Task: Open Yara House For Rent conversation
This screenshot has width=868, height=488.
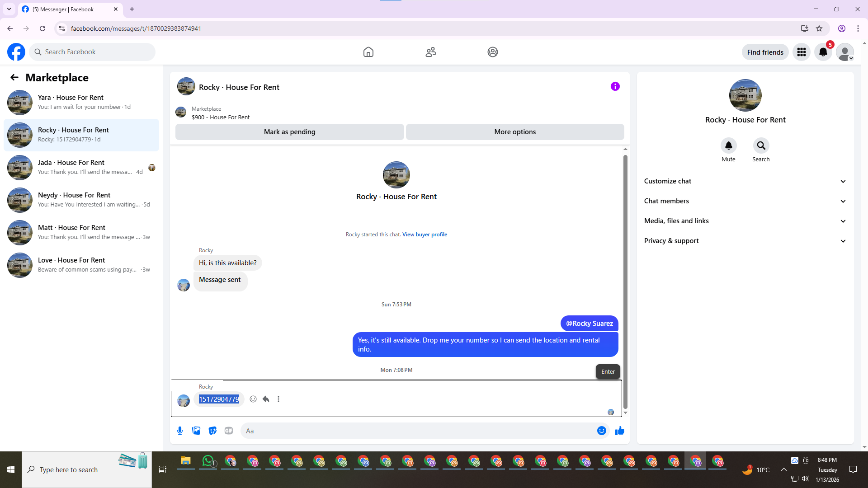Action: (x=81, y=102)
